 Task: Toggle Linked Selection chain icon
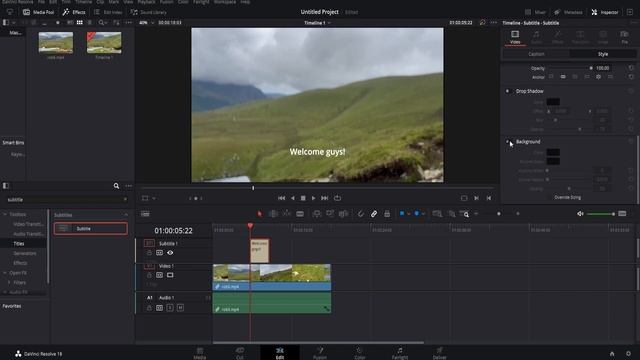coord(374,214)
